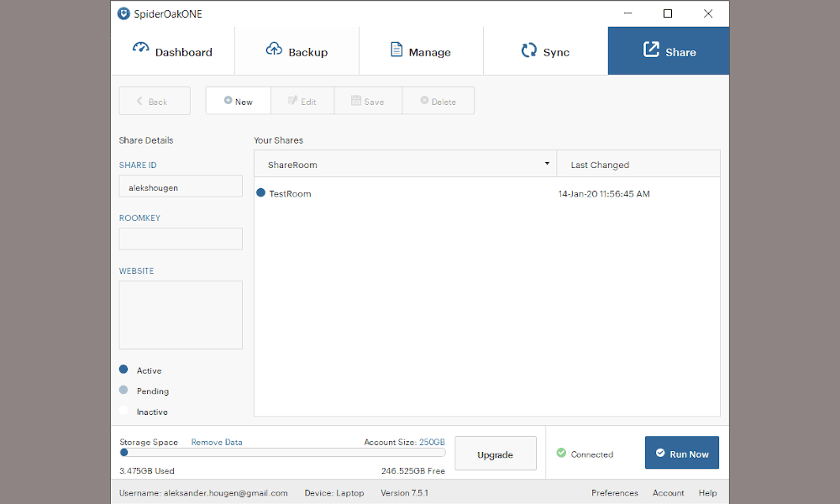Viewport: 840px width, 504px height.
Task: Go to the Manage tab
Action: point(421,51)
